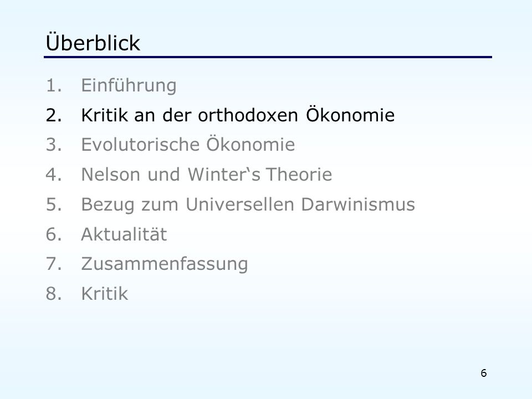Click the highlighted number 2.
The width and height of the screenshot is (532, 399).
[54, 115]
